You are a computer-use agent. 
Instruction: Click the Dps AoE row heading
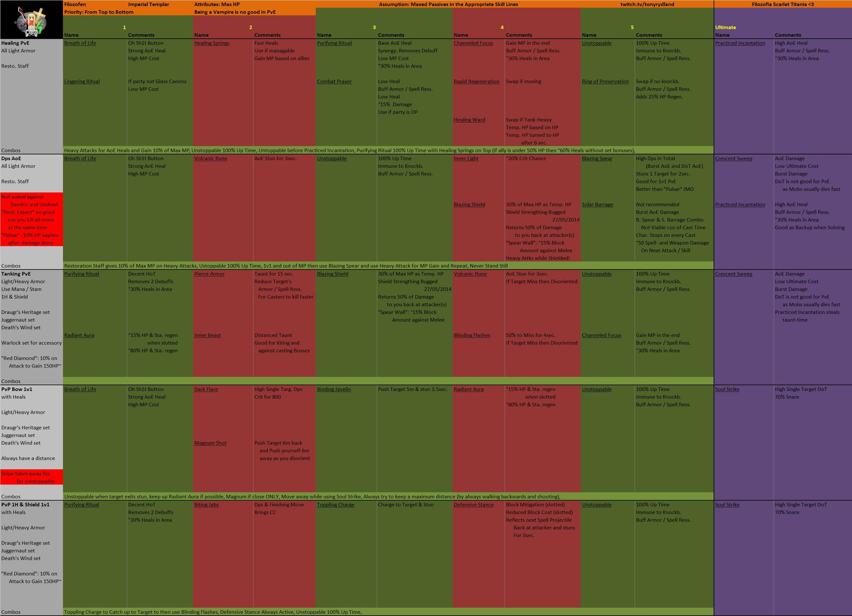pos(11,158)
